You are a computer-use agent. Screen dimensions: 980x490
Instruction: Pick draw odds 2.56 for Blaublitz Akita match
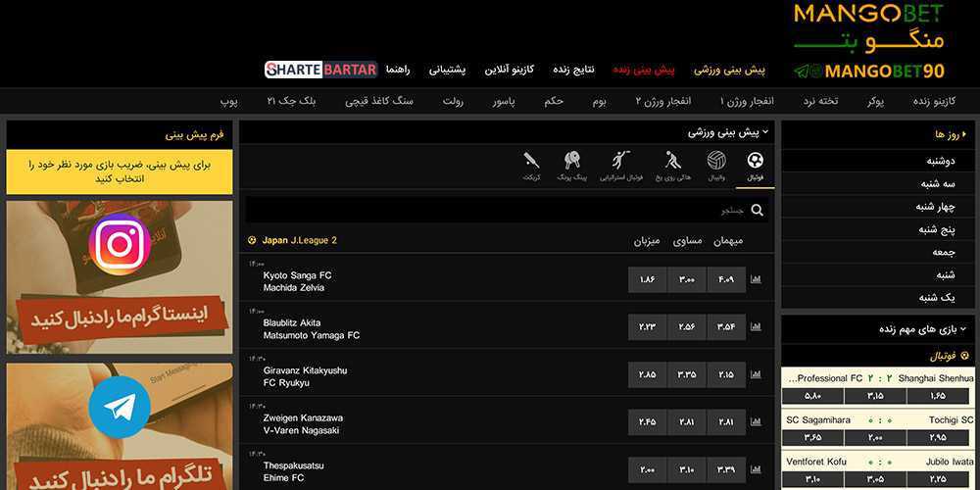[686, 326]
